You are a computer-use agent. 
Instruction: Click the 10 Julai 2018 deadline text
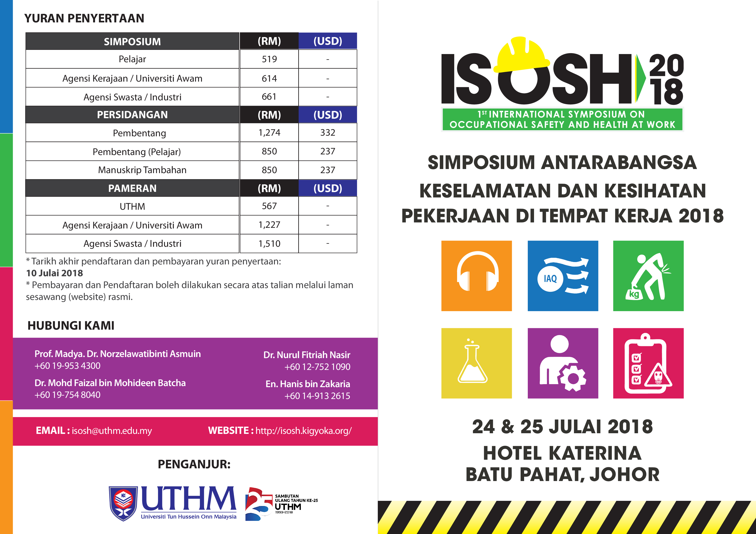tap(54, 273)
